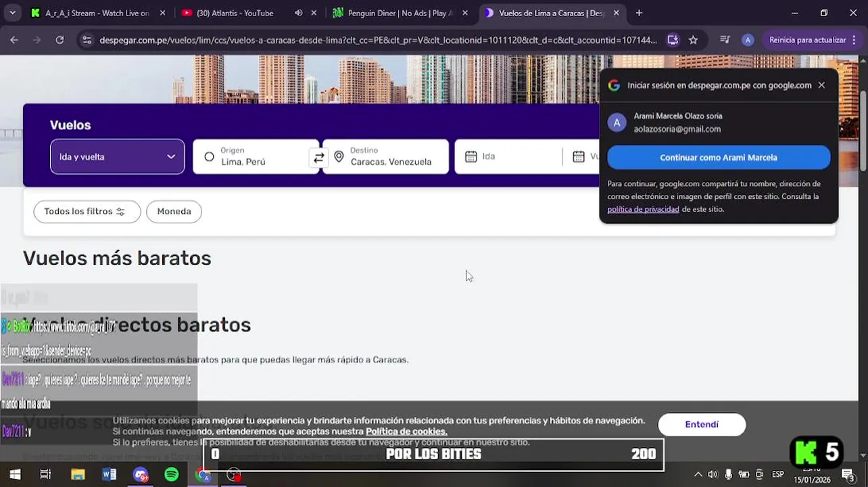The width and height of the screenshot is (868, 487).
Task: Open the Ida y vuelta trip type dropdown
Action: coord(118,157)
